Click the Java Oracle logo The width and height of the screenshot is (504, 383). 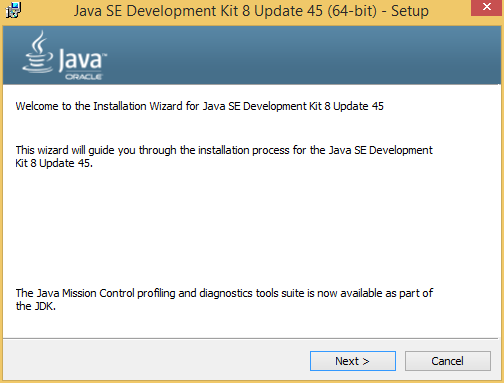[x=64, y=56]
